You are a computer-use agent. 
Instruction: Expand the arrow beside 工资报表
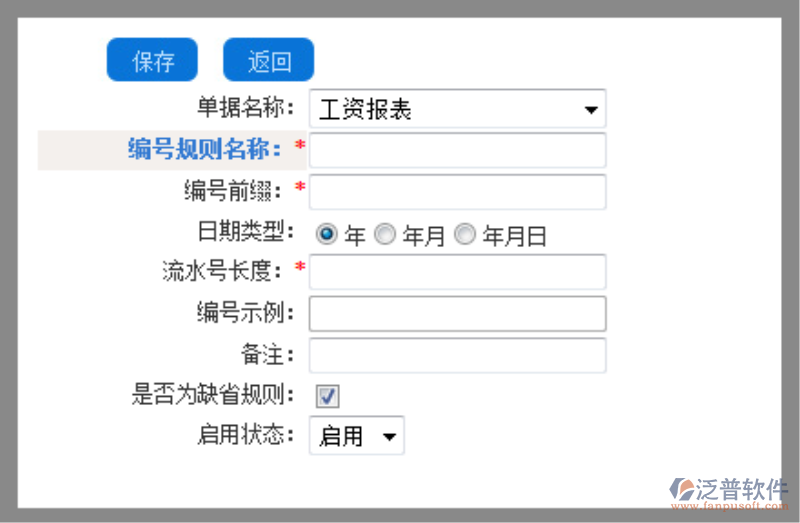click(591, 109)
